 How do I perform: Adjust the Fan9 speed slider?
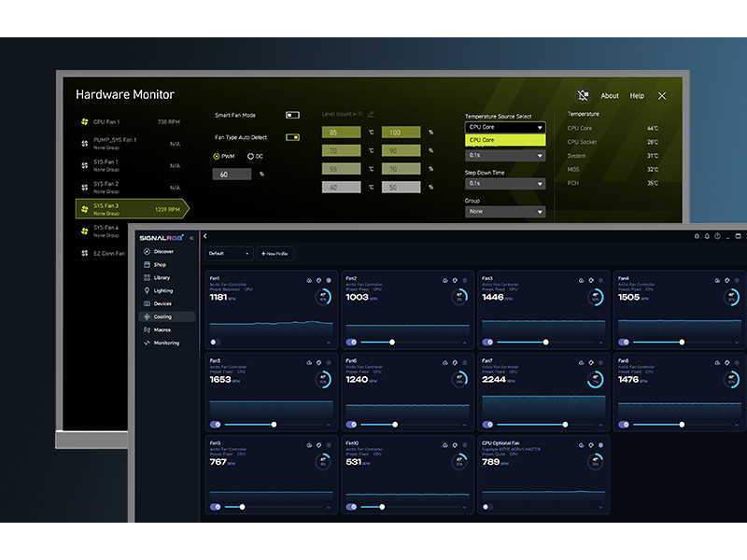[x=272, y=507]
